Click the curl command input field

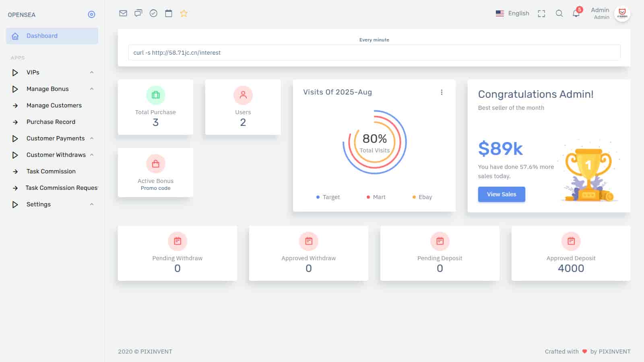tap(374, 53)
